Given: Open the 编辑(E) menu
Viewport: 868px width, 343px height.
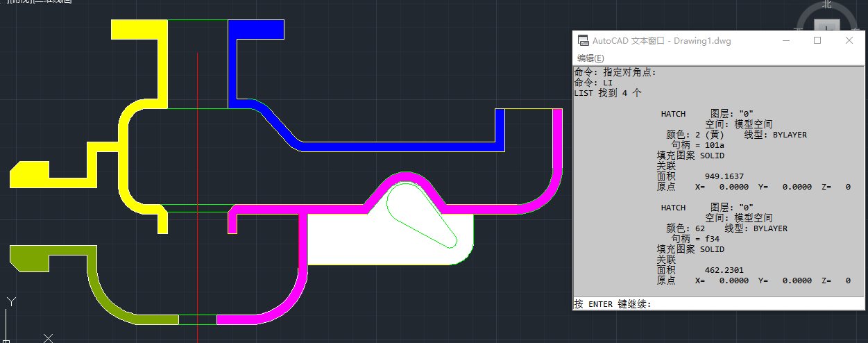Looking at the screenshot, I should tap(590, 58).
